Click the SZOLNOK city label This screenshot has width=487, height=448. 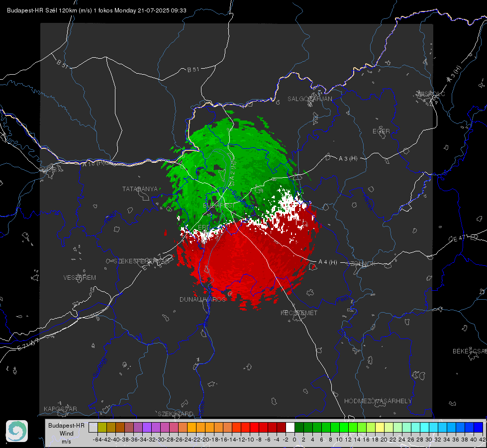coord(361,264)
